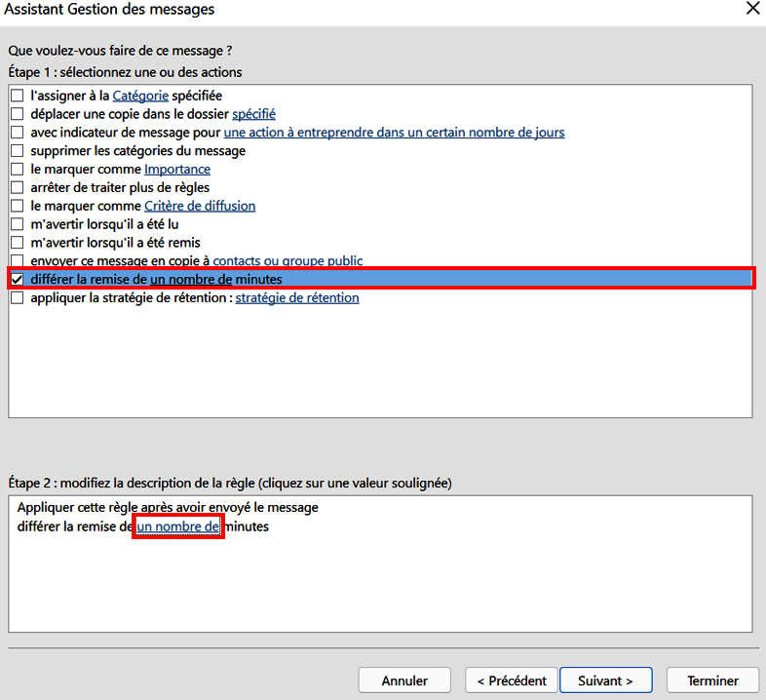Open "une action à entreprendre" link
This screenshot has width=766, height=700.
coord(395,133)
